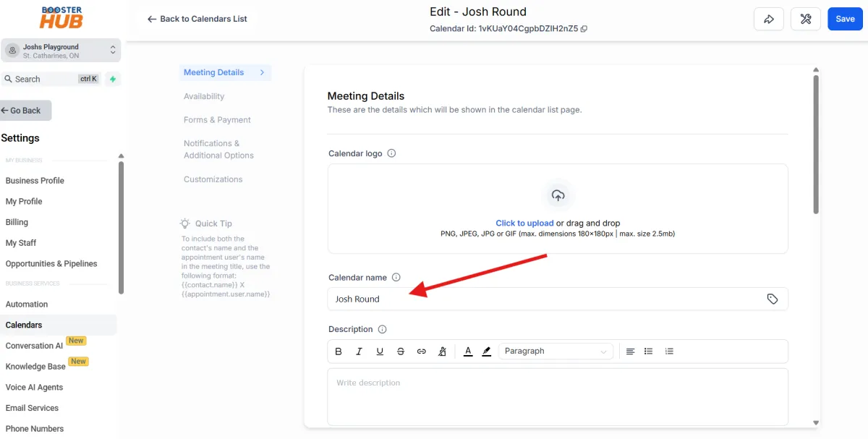Toggle italic formatting in the description toolbar
Viewport: 868px width, 439px height.
[x=359, y=351]
